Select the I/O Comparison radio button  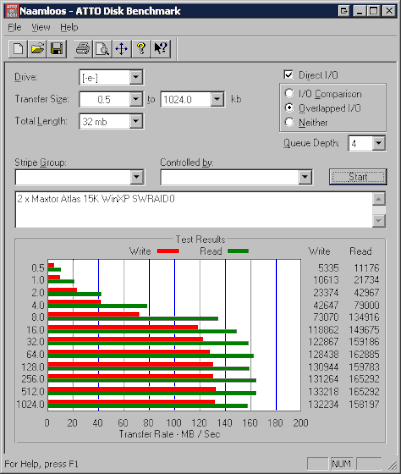tap(289, 94)
